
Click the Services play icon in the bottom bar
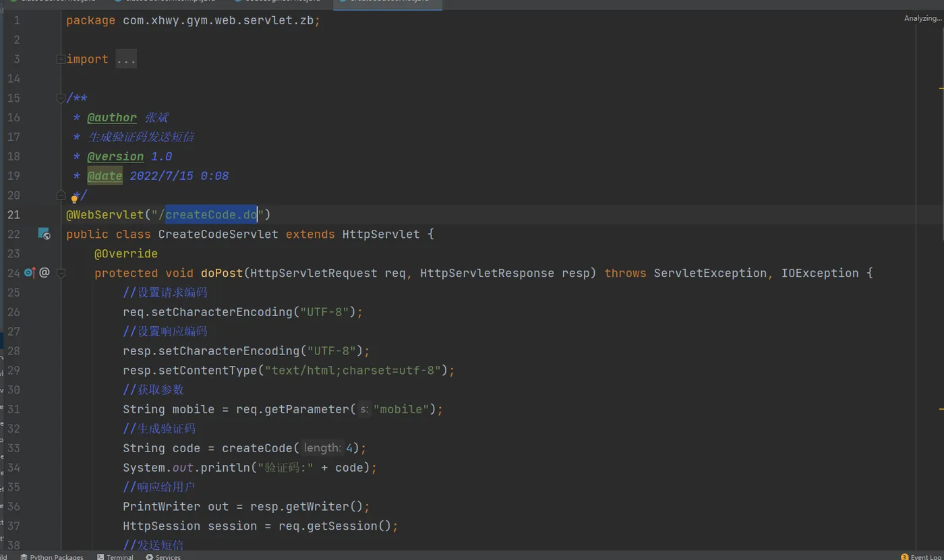[x=150, y=557]
